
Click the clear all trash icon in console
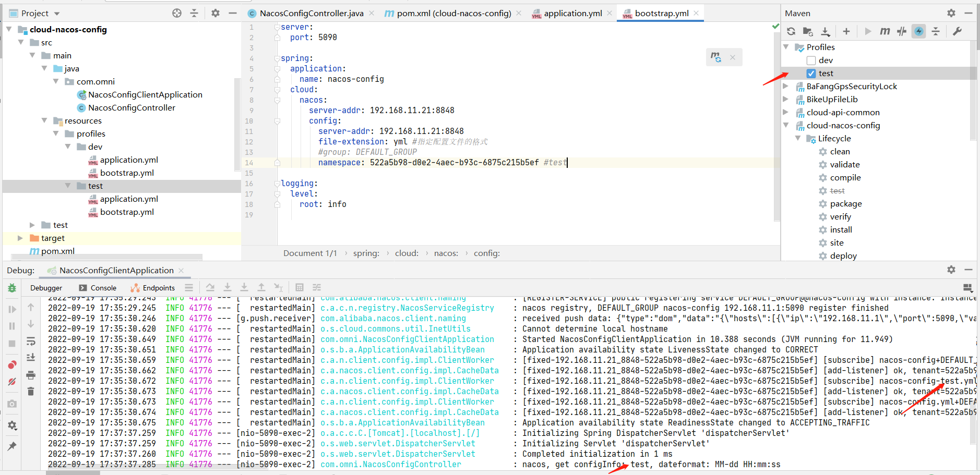[31, 391]
